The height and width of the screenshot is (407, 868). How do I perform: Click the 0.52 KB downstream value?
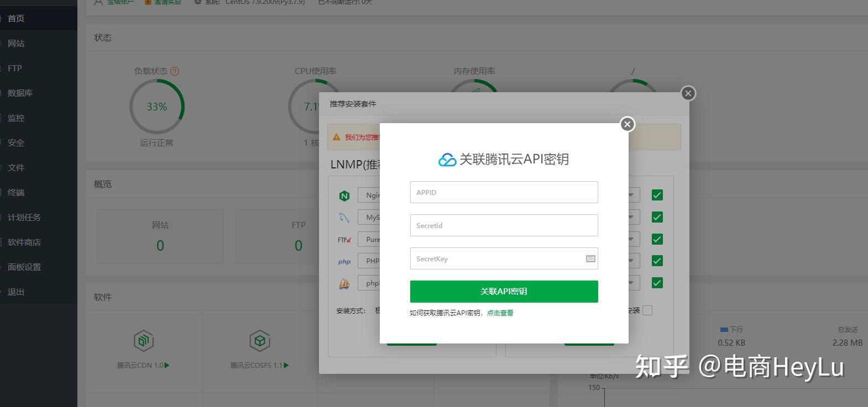(x=731, y=342)
